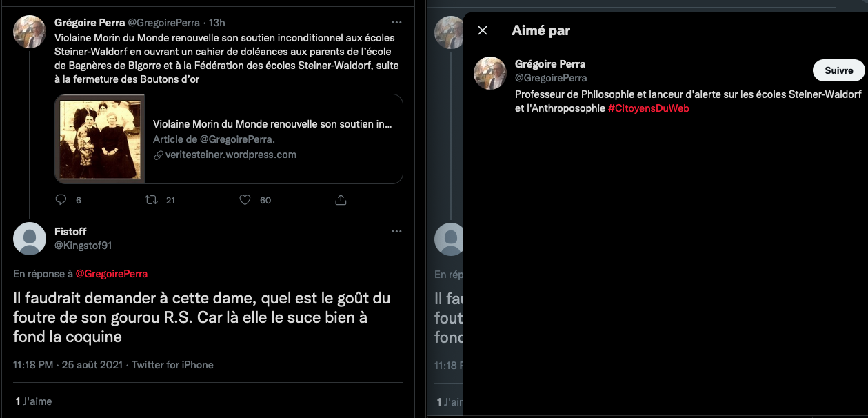Click the 11:18 PM · 25 août 2021 timestamp
The width and height of the screenshot is (868, 418).
pos(69,365)
